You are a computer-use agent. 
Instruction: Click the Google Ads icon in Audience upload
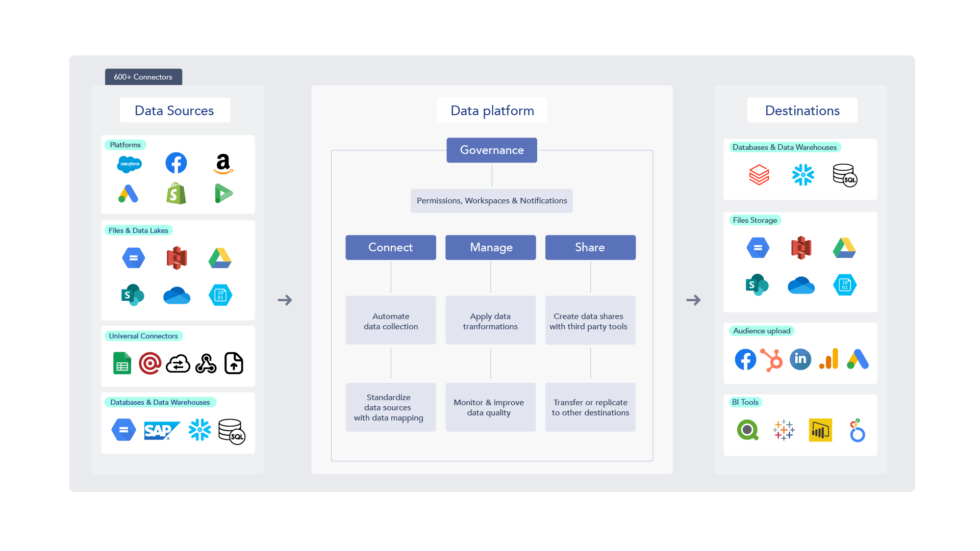858,359
